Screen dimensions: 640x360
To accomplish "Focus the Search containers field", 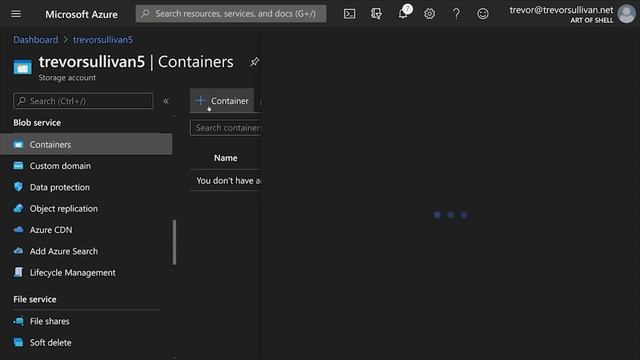I will pos(226,128).
